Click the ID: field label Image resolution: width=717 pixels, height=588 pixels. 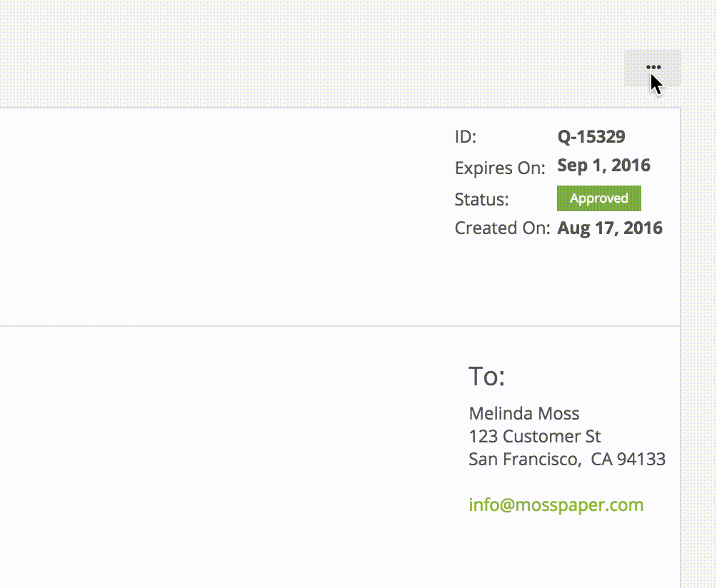click(465, 137)
